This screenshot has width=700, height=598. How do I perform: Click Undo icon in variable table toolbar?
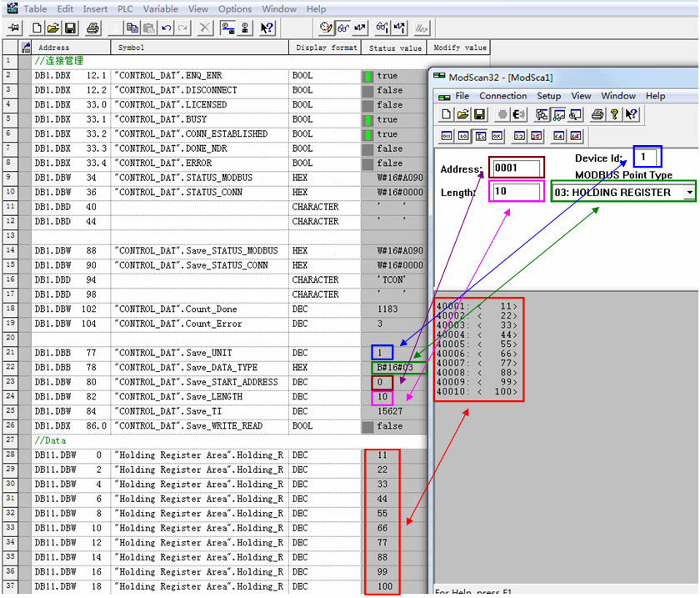(167, 28)
